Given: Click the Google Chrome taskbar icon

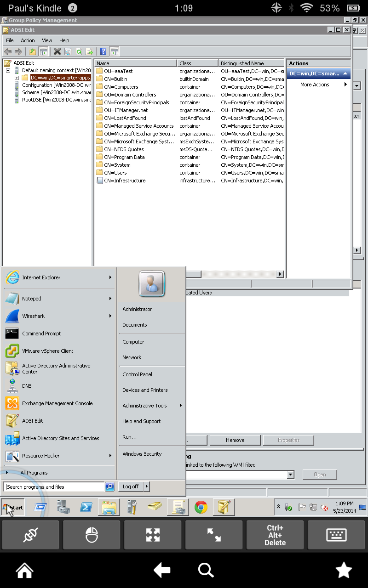Looking at the screenshot, I should tap(201, 507).
